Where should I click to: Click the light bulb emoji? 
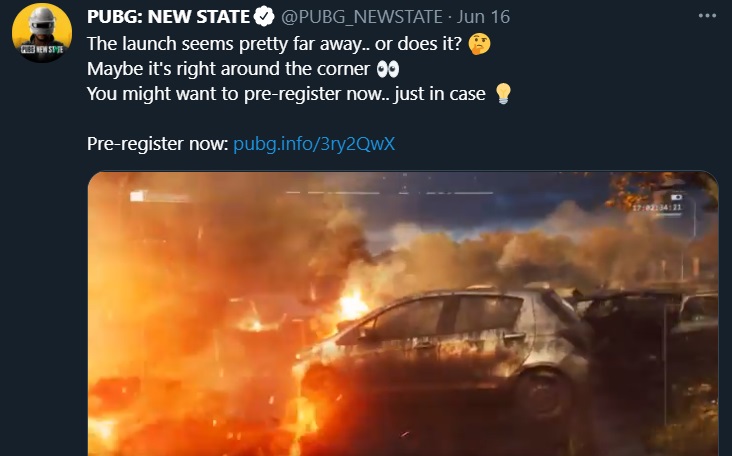point(503,94)
